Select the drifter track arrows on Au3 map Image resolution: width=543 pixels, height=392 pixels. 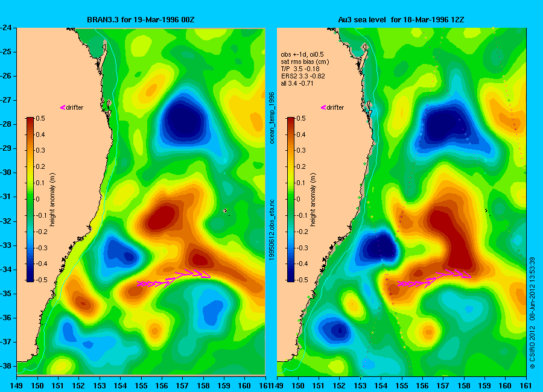(x=434, y=279)
